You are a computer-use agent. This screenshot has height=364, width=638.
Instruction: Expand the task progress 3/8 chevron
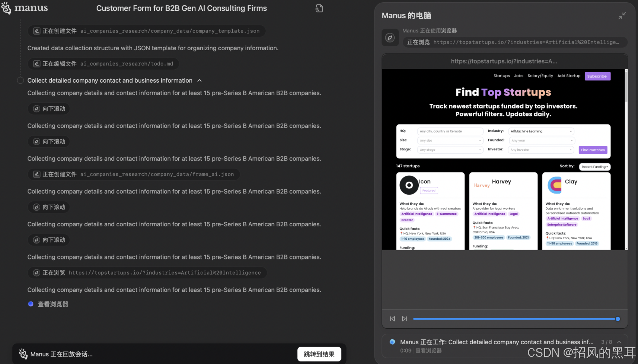pos(619,342)
